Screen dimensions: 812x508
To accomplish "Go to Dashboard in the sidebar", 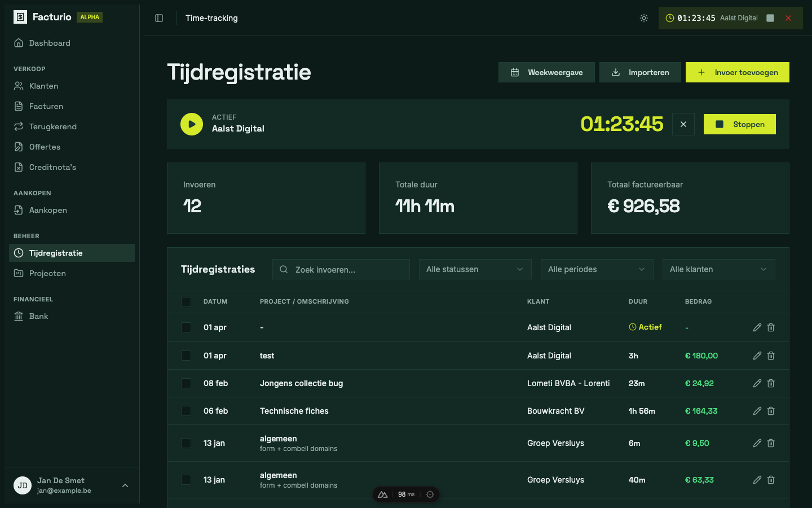I will 72,43.
